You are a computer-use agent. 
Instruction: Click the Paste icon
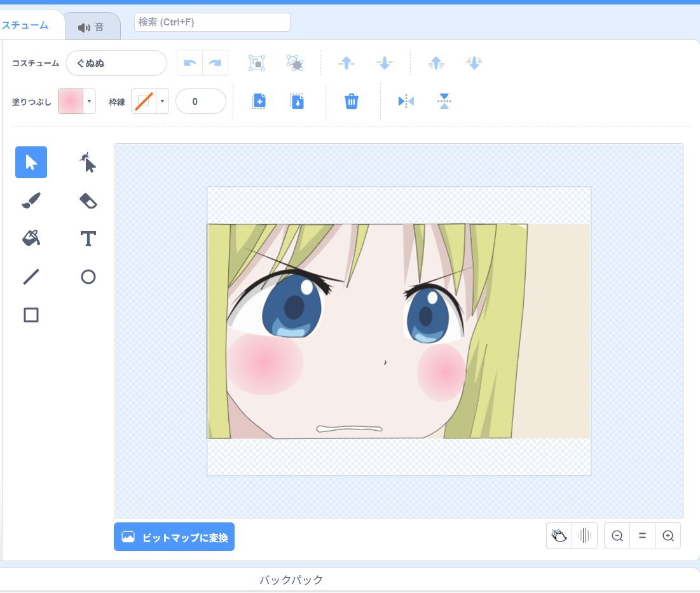point(298,101)
